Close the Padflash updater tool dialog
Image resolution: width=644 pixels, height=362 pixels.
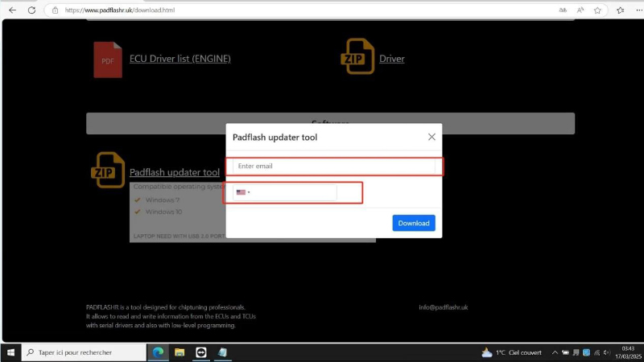click(431, 138)
